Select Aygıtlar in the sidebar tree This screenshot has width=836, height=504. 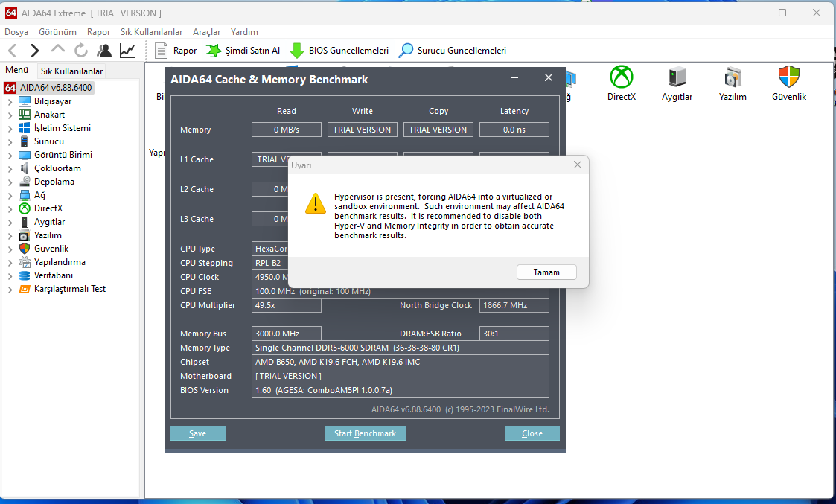click(50, 222)
